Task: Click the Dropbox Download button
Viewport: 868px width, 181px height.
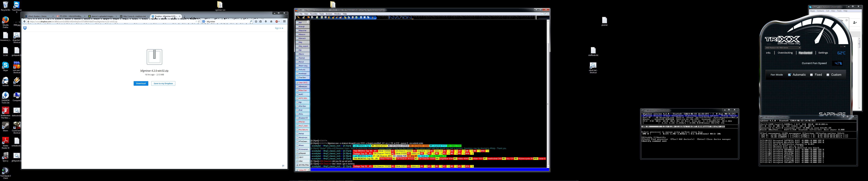Action: tap(141, 83)
